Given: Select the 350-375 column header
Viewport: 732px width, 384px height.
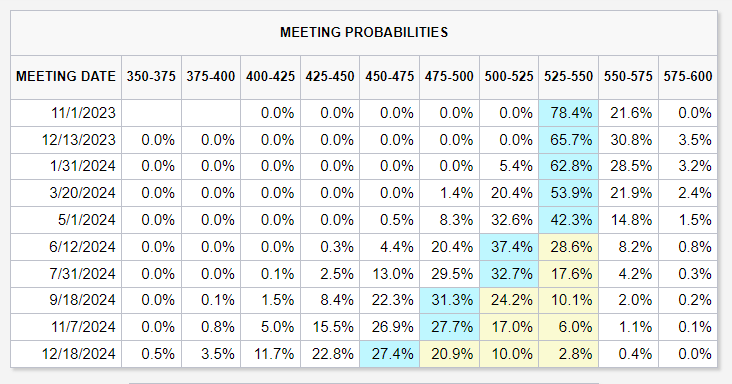Looking at the screenshot, I should (x=151, y=77).
